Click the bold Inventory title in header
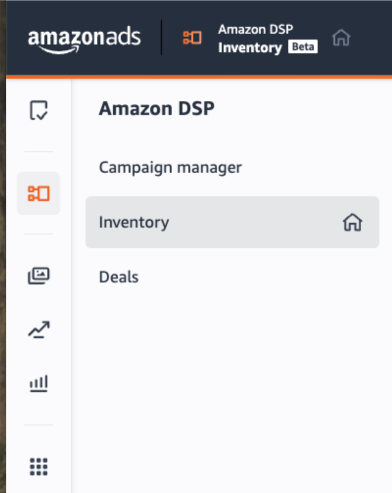392x493 pixels. point(250,48)
